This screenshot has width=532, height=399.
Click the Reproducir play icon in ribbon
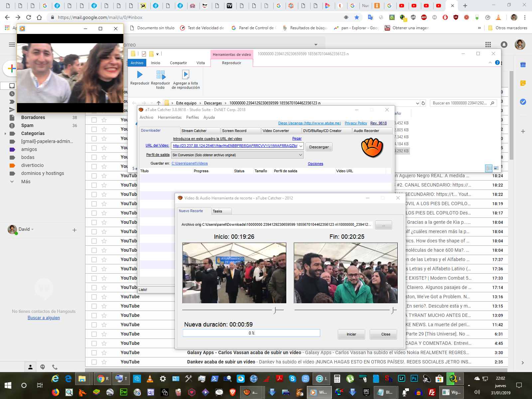(x=140, y=75)
